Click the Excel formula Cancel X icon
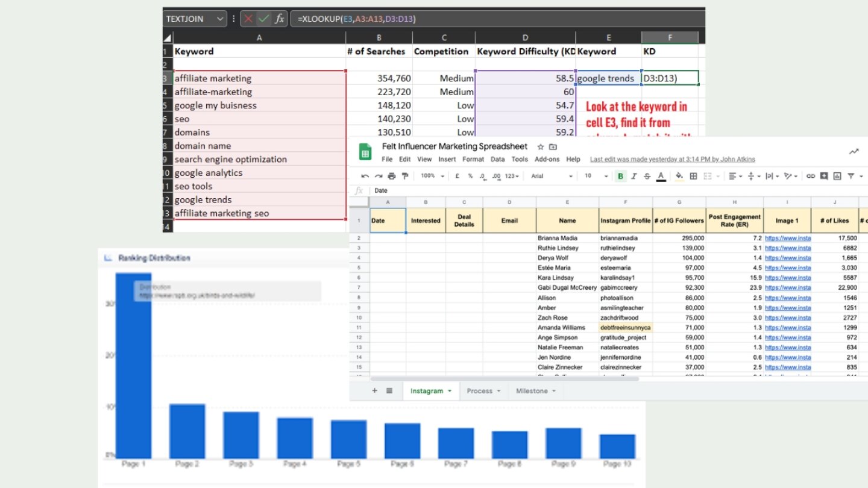868x488 pixels. (248, 19)
